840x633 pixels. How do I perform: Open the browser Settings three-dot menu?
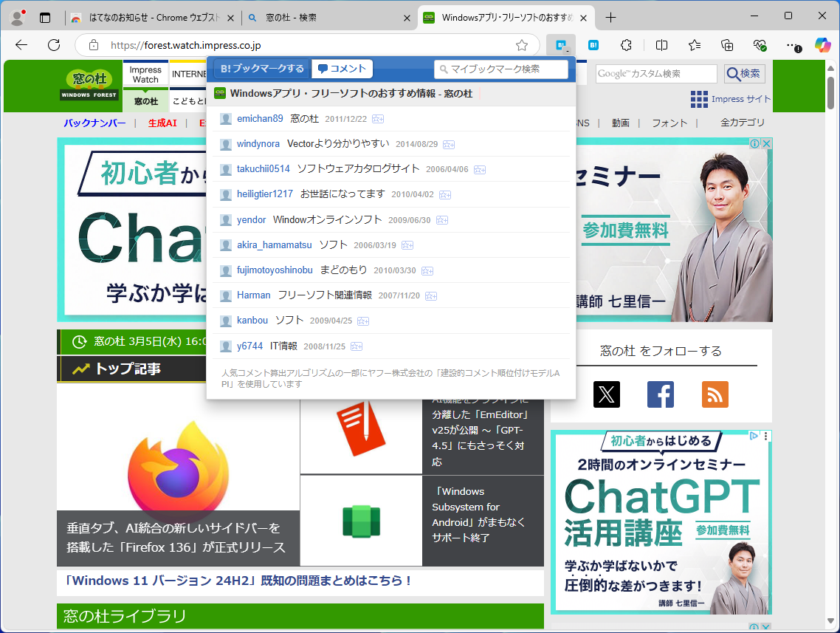pyautogui.click(x=792, y=45)
